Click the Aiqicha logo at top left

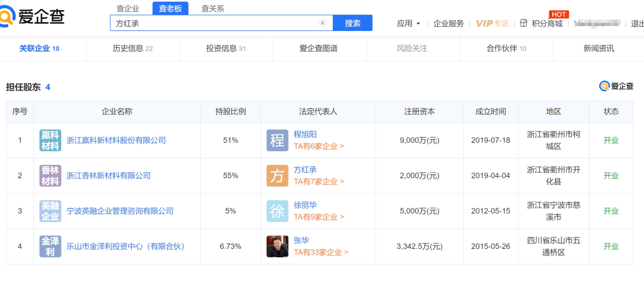32,15
